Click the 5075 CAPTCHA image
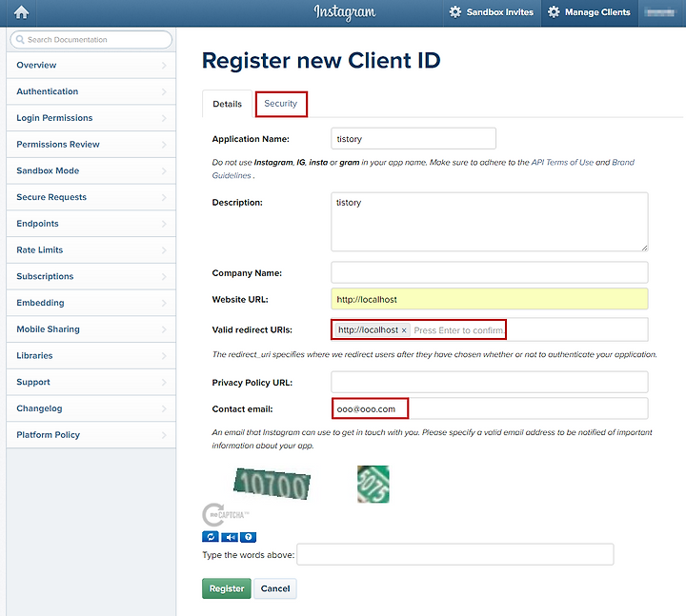This screenshot has width=686, height=616. click(373, 484)
